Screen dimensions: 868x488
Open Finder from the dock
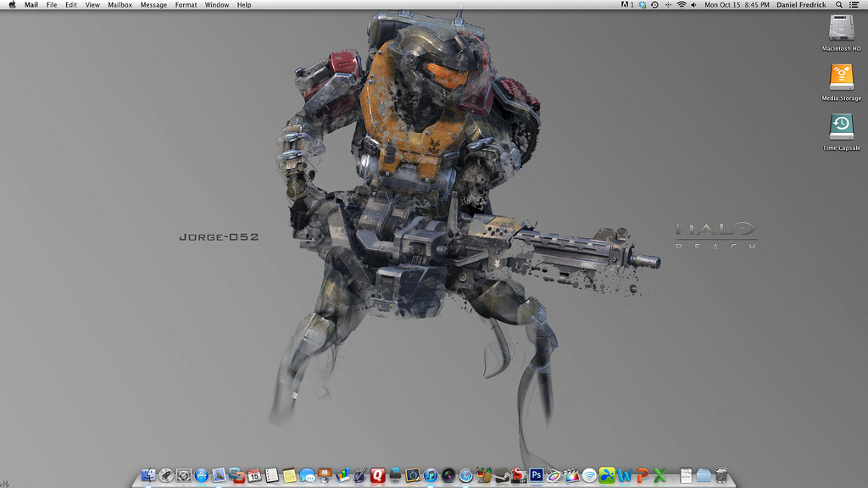[x=148, y=475]
